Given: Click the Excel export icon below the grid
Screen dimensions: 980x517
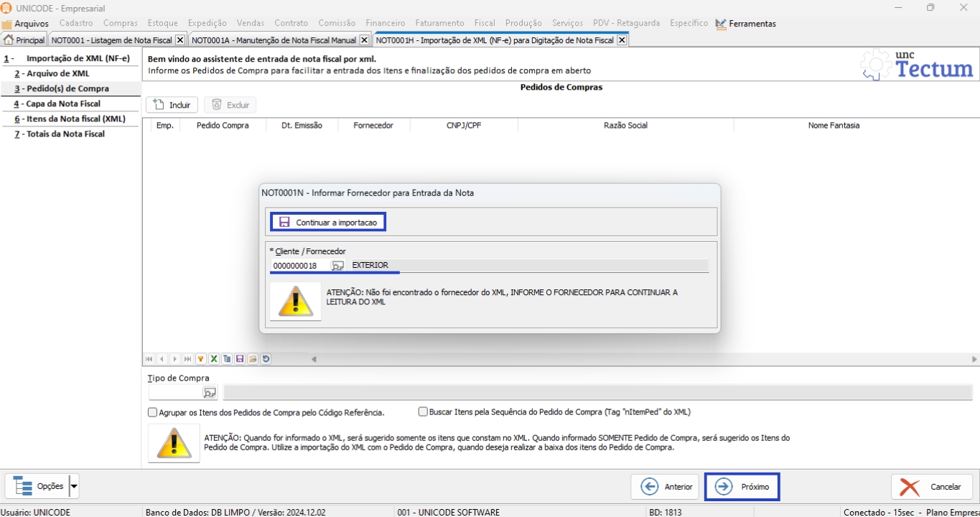Looking at the screenshot, I should pos(214,359).
